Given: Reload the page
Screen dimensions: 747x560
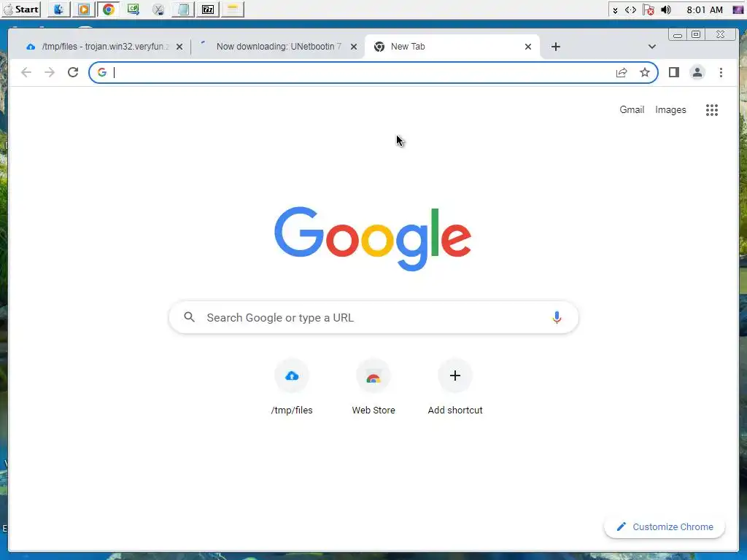Looking at the screenshot, I should [x=73, y=72].
